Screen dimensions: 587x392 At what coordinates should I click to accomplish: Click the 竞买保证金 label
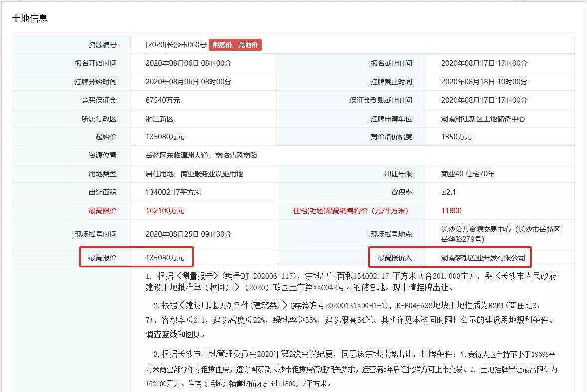click(99, 100)
